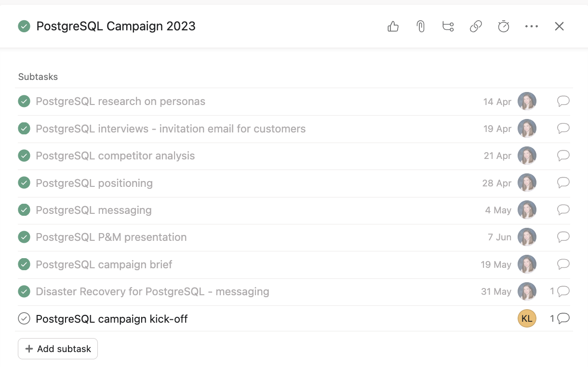
Task: Open the three-dot more actions menu
Action: pos(531,26)
